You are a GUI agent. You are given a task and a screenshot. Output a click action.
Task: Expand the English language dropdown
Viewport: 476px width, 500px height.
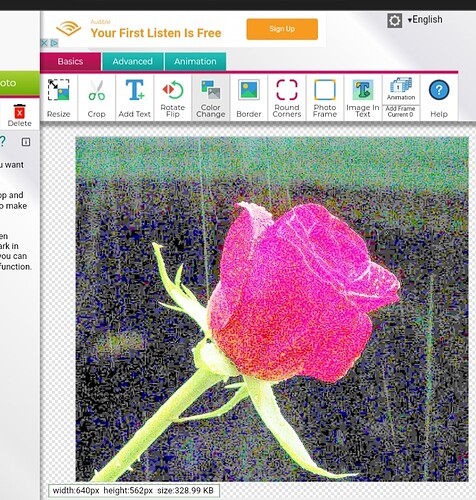(x=425, y=20)
